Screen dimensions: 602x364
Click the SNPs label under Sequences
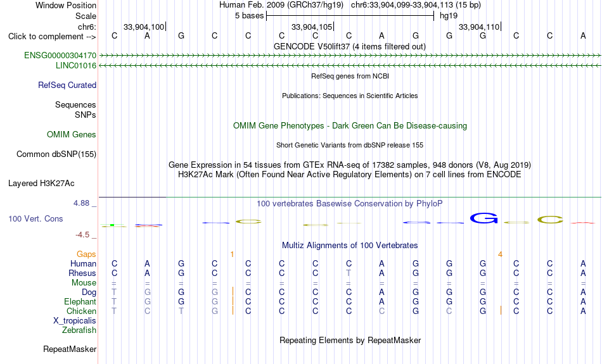[86, 115]
